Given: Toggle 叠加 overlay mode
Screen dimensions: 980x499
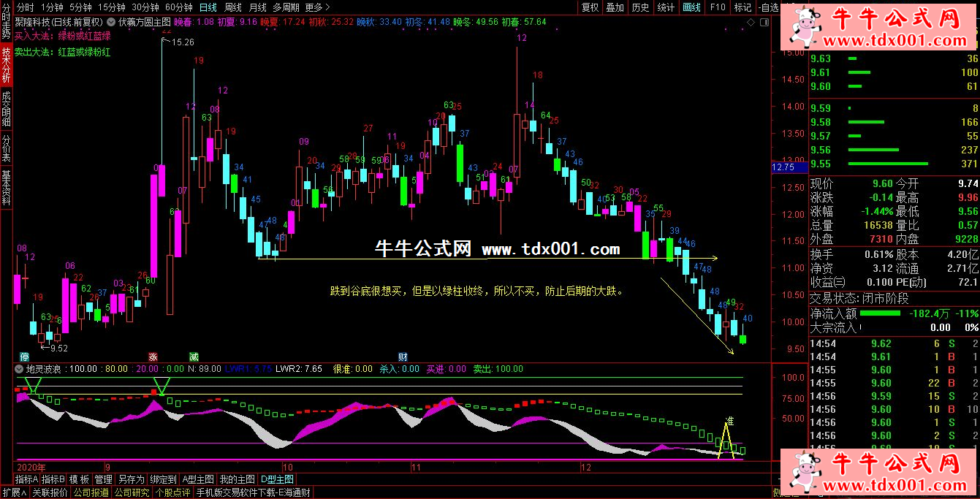Looking at the screenshot, I should (615, 7).
